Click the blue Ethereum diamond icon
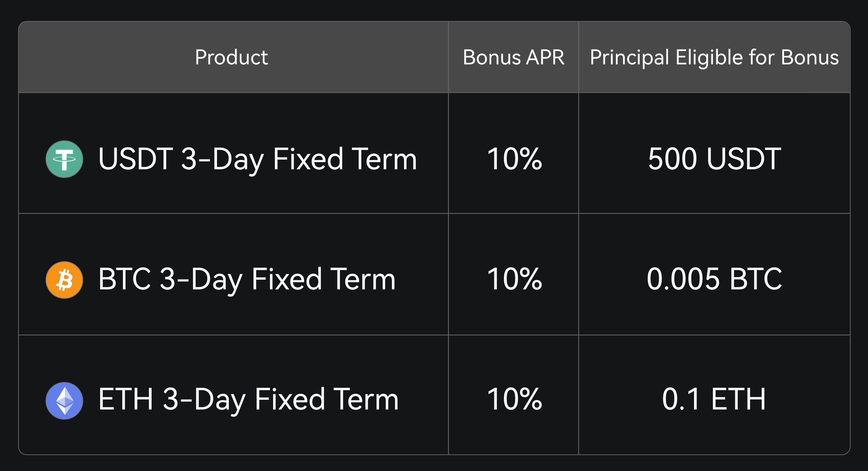The width and height of the screenshot is (868, 471). [x=64, y=401]
